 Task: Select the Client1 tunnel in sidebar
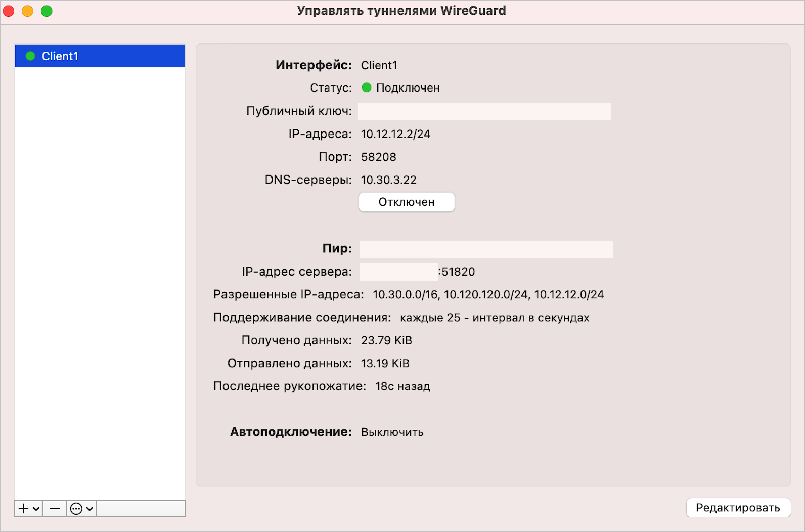tap(100, 56)
